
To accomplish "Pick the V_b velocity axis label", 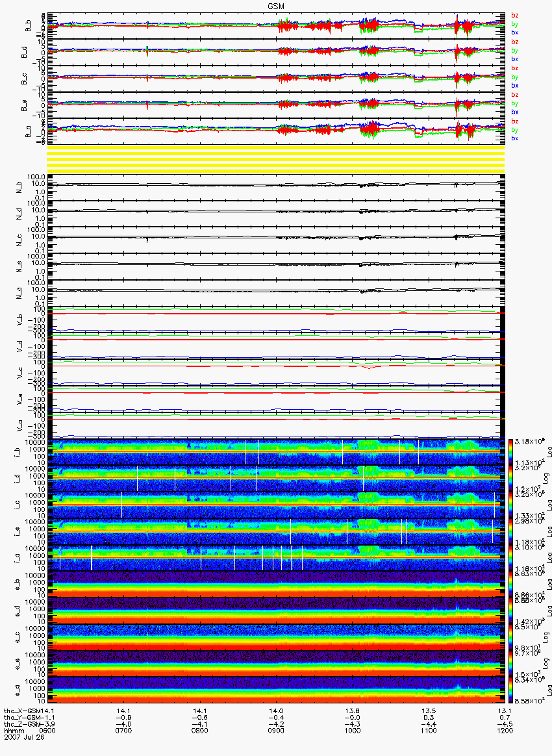I will tap(21, 320).
